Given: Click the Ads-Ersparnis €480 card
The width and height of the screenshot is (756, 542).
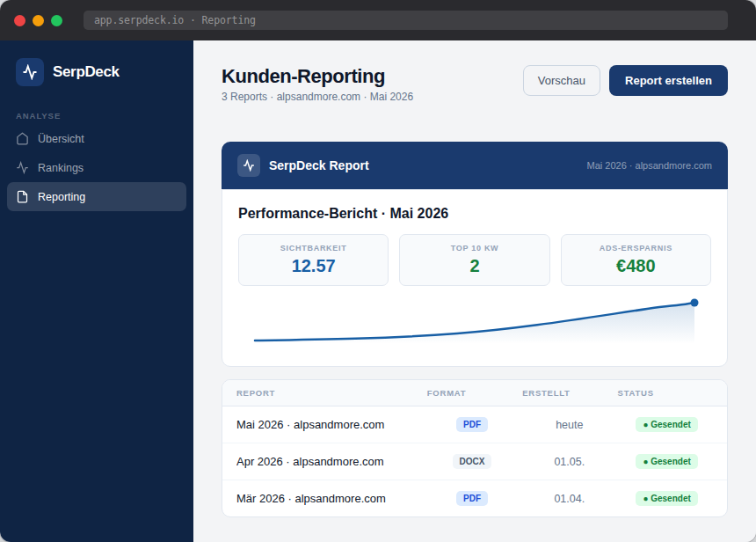Looking at the screenshot, I should point(636,260).
